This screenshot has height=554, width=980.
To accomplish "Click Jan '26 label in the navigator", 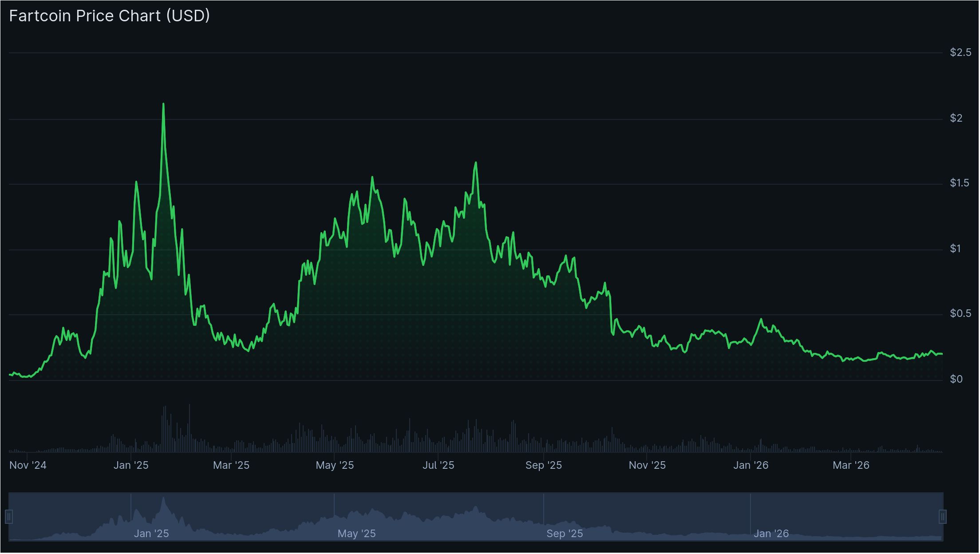I will point(771,534).
